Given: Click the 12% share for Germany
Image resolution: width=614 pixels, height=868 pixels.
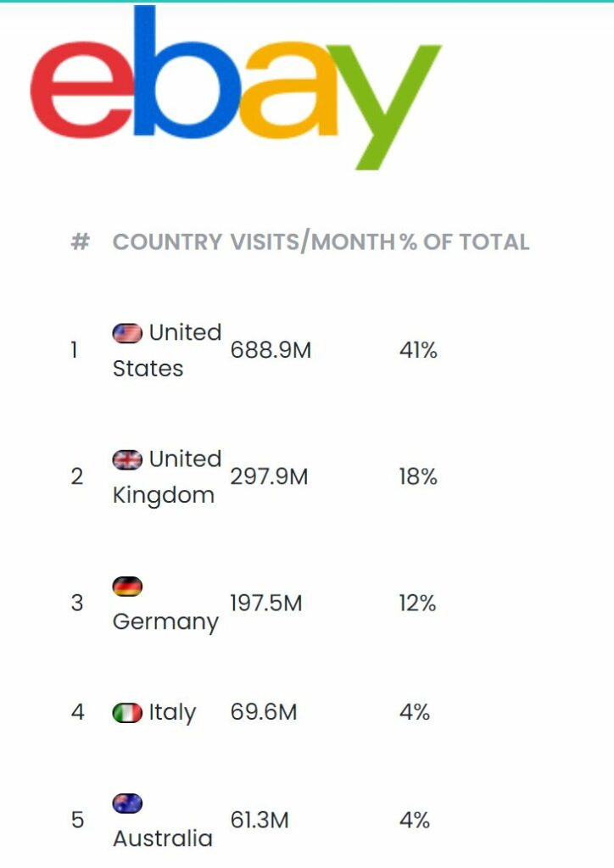Looking at the screenshot, I should point(417,603).
